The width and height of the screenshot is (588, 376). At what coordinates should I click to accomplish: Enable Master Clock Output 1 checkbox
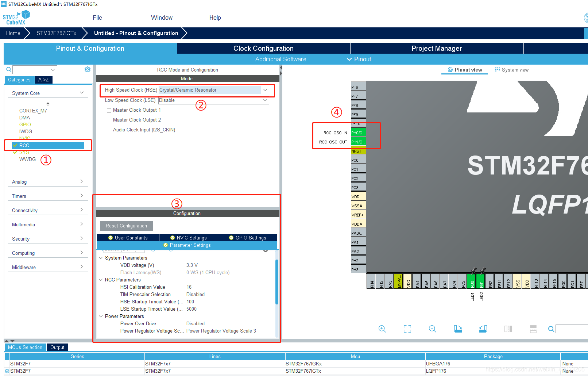pos(109,110)
